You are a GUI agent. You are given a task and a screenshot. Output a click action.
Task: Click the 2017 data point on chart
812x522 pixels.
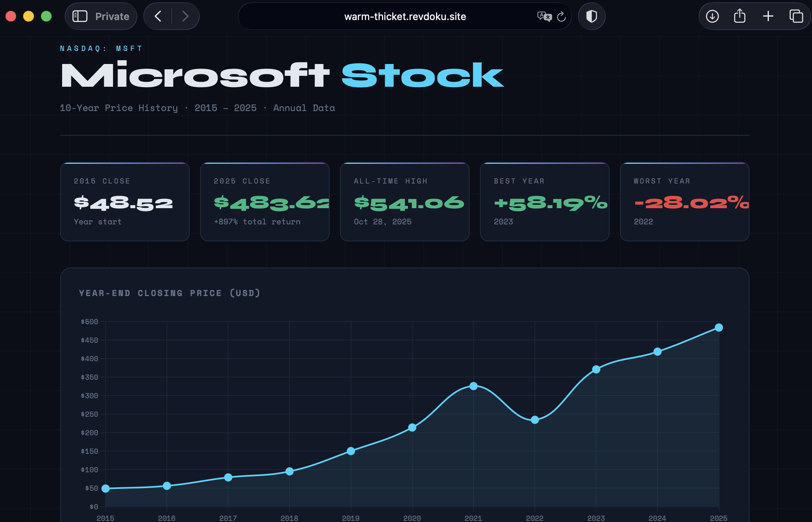click(228, 477)
